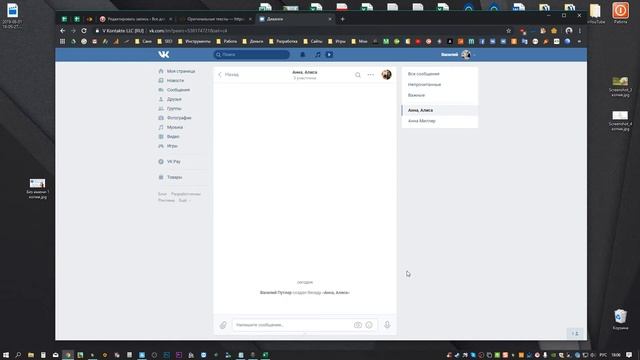Search within the Анна, Алиса conversation
The width and height of the screenshot is (640, 360).
click(x=358, y=75)
